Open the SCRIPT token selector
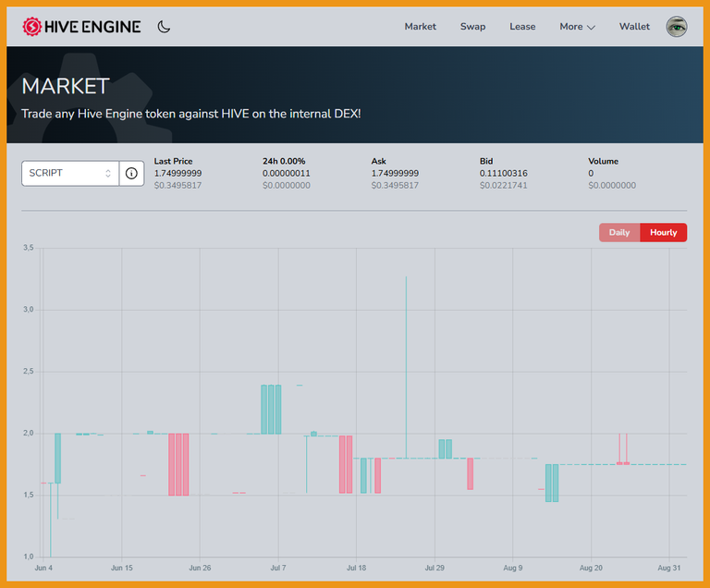This screenshot has width=710, height=588. coord(70,173)
